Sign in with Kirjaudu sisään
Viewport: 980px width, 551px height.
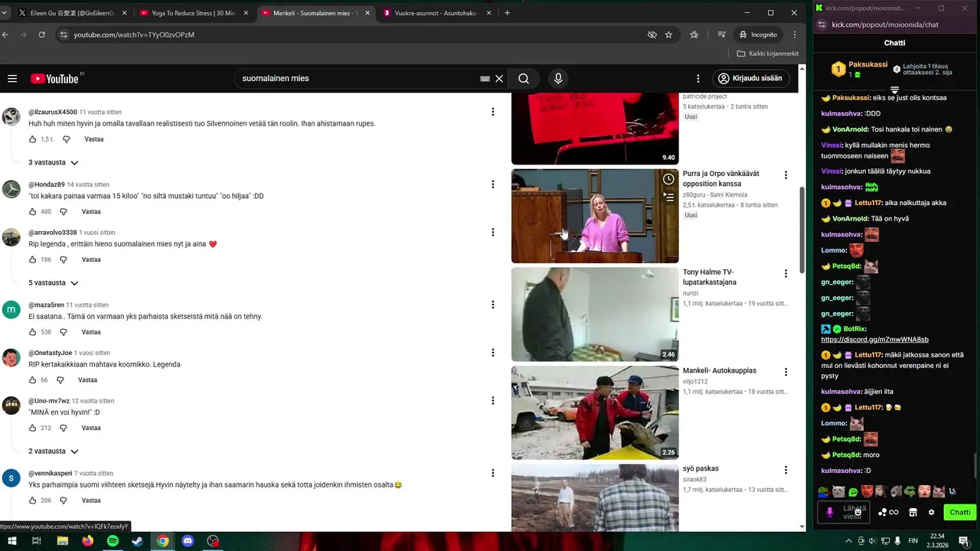click(x=751, y=78)
